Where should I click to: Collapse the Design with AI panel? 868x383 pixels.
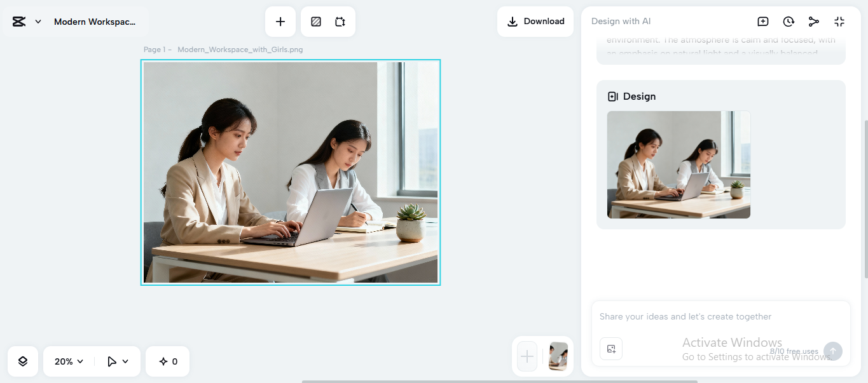[x=839, y=22]
